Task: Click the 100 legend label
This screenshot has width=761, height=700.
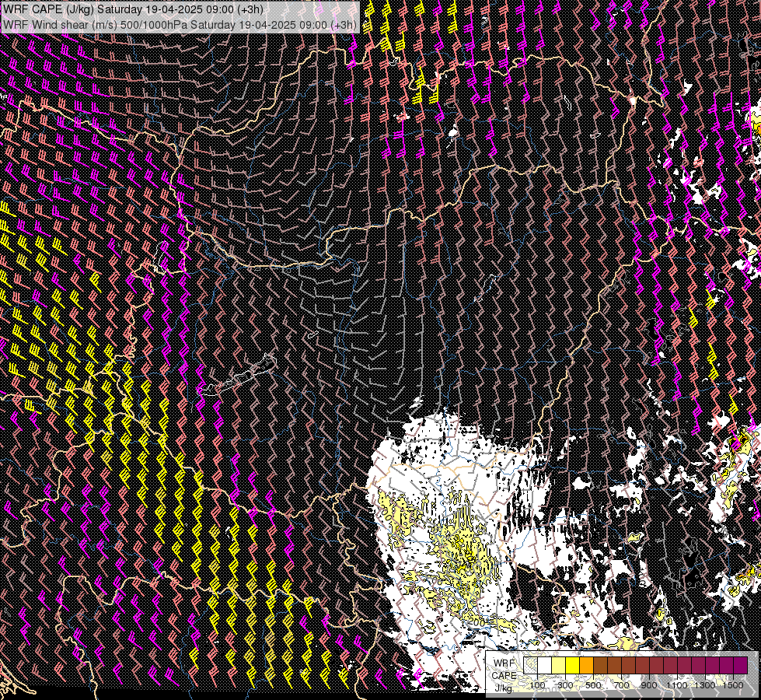Action: [537, 685]
